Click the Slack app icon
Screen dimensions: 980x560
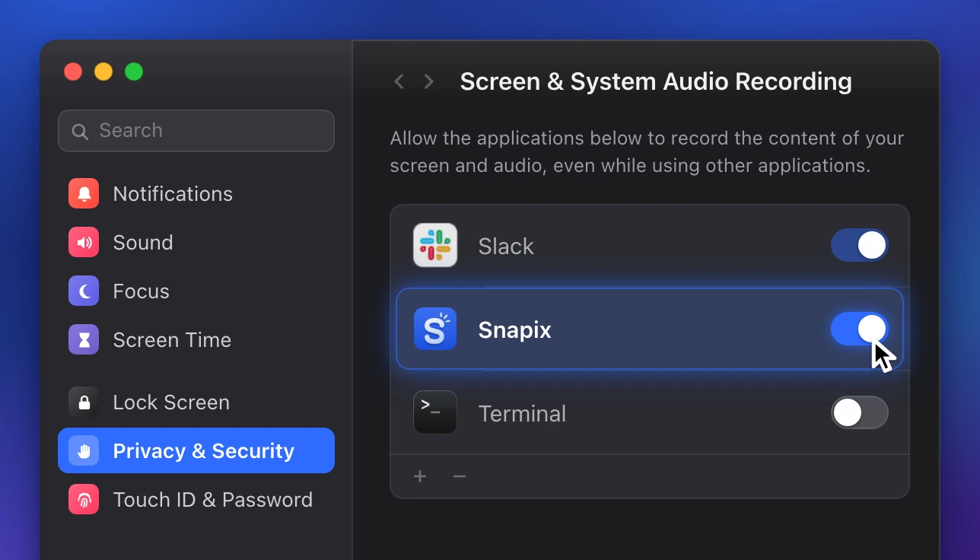coord(435,245)
